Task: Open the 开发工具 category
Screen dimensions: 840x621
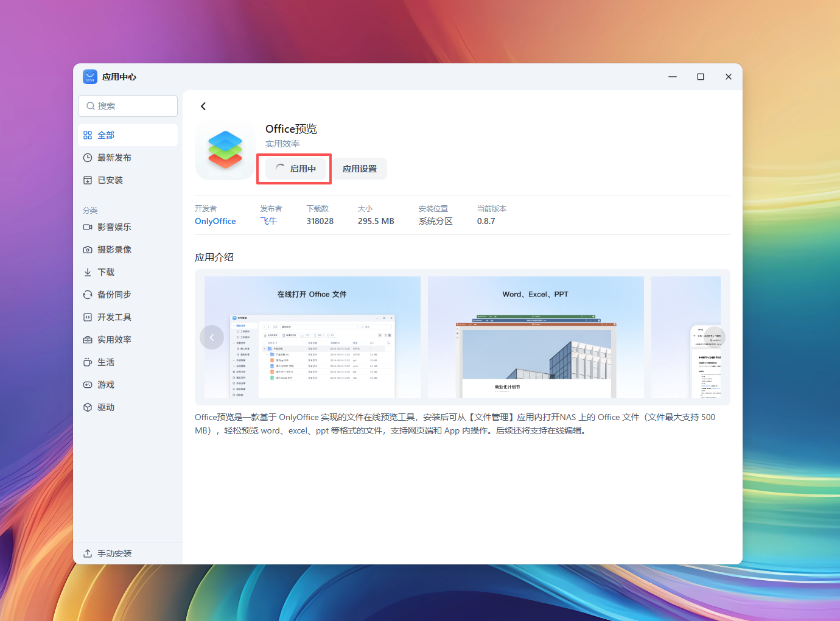Action: 114,317
